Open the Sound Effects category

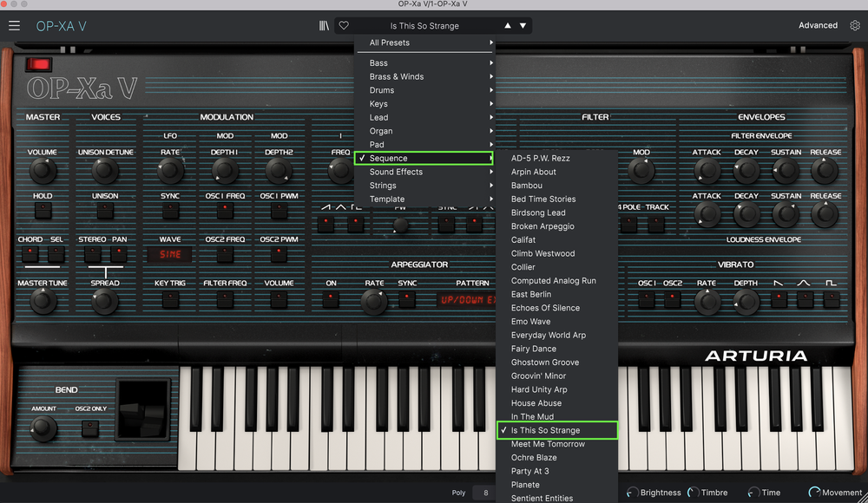tap(425, 172)
